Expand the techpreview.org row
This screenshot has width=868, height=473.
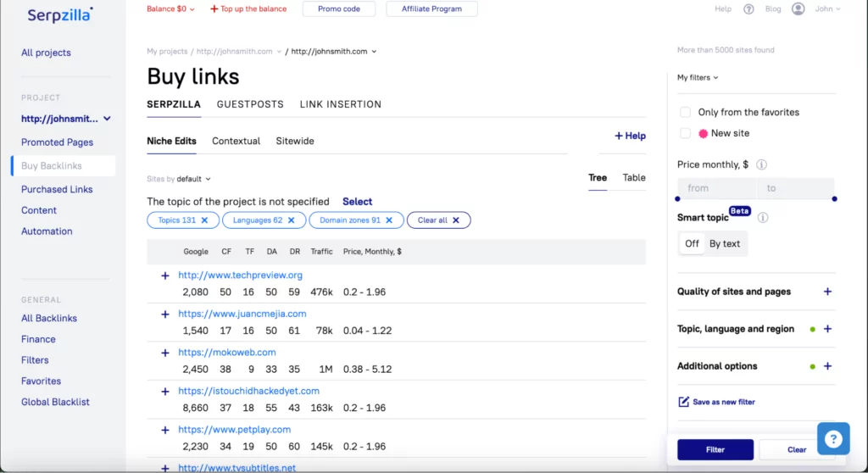pos(165,275)
